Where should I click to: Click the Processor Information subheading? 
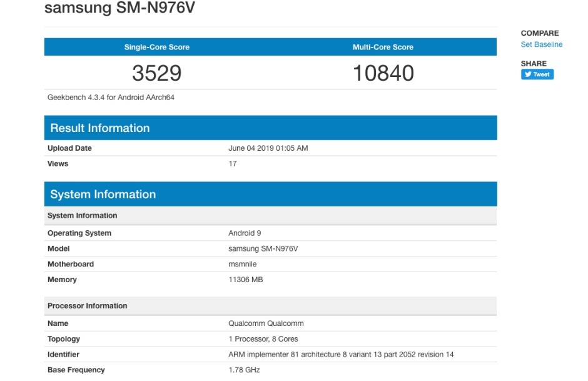pos(88,306)
